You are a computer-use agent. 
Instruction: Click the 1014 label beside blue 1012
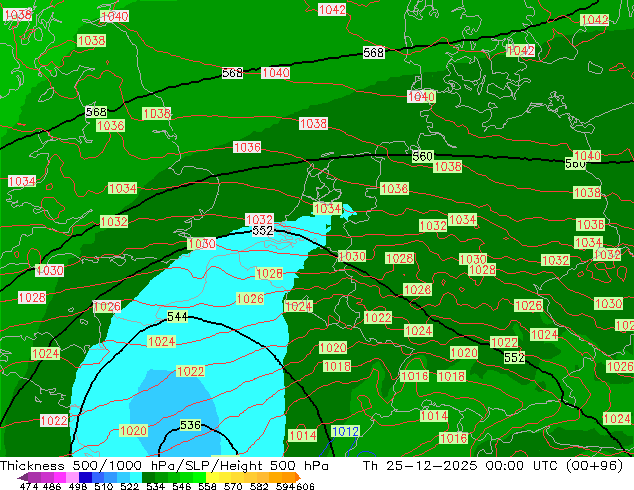pos(303,435)
